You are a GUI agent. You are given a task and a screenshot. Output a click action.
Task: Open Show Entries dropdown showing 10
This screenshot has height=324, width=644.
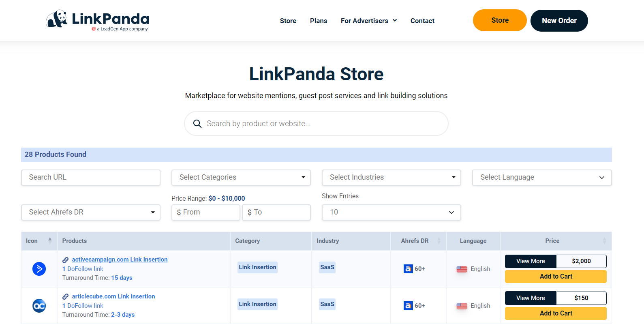tap(392, 212)
